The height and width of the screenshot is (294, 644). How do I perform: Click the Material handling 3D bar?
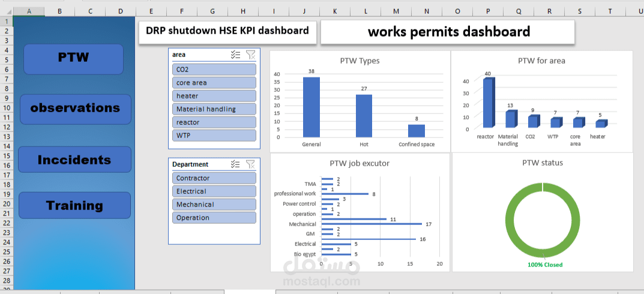pyautogui.click(x=511, y=119)
